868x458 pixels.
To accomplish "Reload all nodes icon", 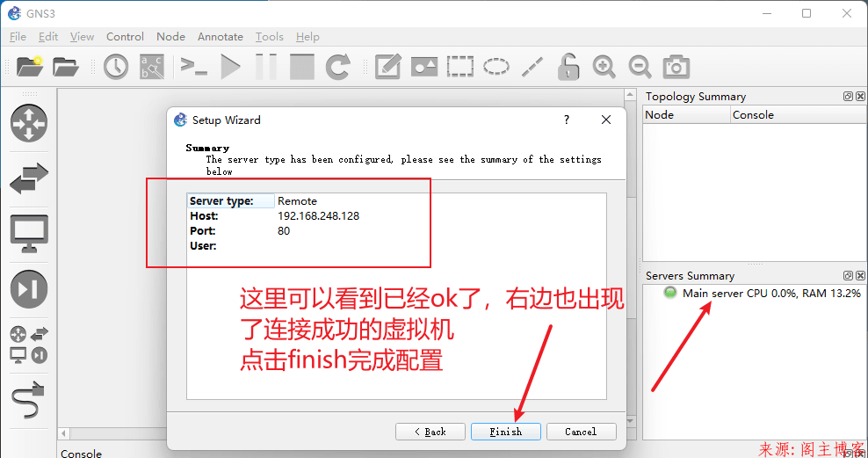I will 337,67.
